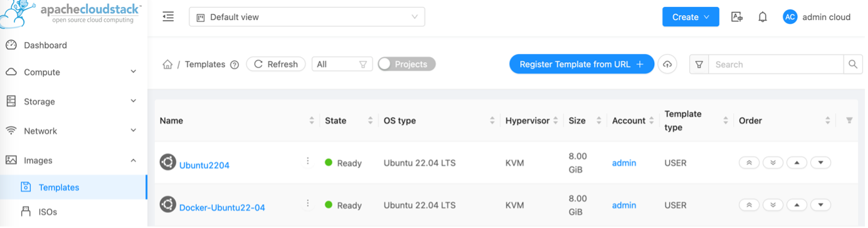This screenshot has height=228, width=868.
Task: Open the Default view dropdown
Action: pos(307,17)
